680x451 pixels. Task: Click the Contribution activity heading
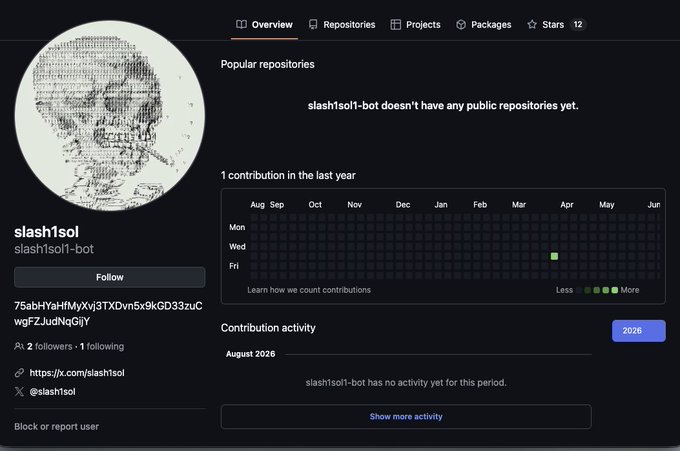(x=268, y=328)
